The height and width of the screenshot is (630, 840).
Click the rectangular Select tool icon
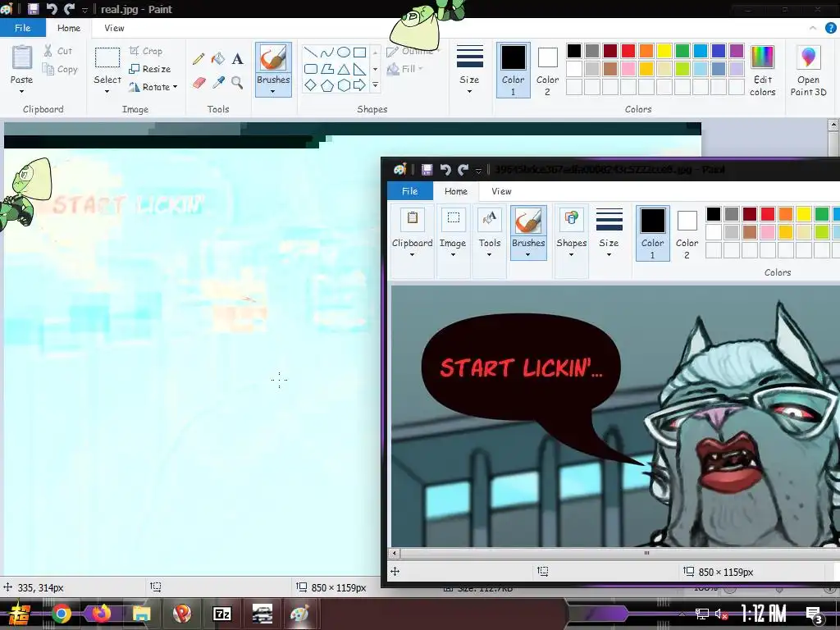[107, 58]
